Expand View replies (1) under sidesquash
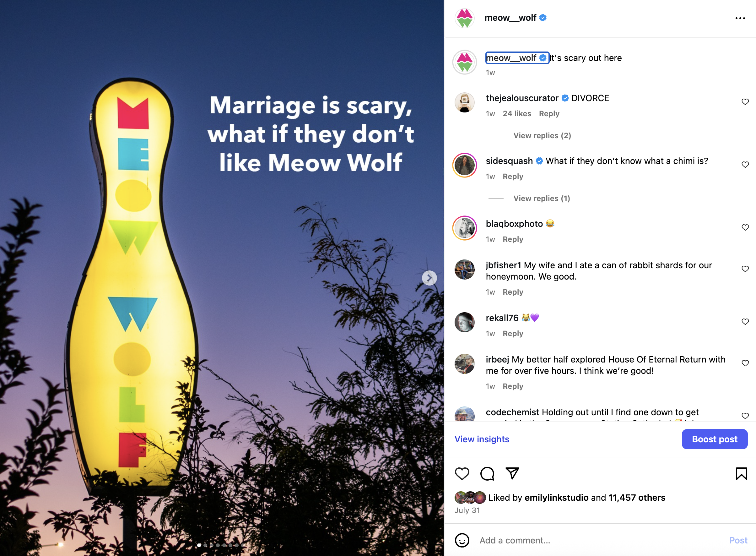The height and width of the screenshot is (556, 756). click(542, 199)
